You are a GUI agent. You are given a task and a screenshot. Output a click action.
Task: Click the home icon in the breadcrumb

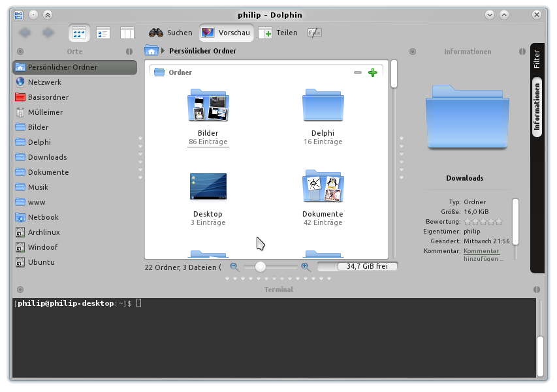coord(151,51)
